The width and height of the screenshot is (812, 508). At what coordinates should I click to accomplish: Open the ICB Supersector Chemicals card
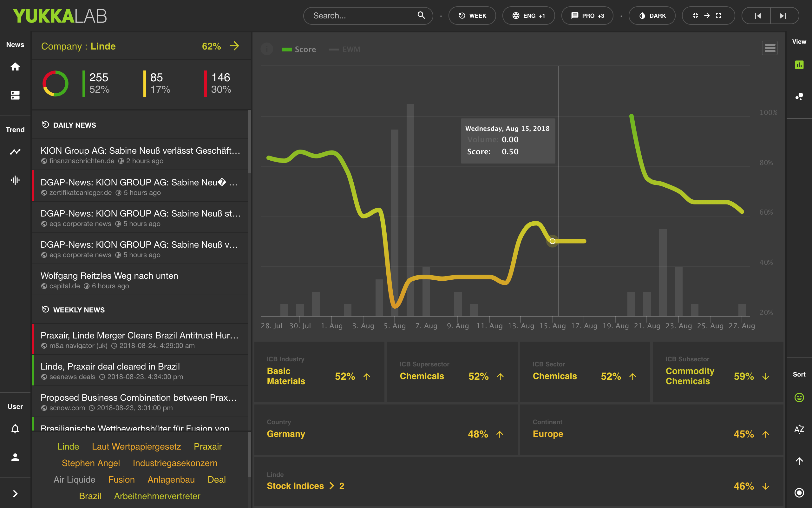(x=452, y=372)
